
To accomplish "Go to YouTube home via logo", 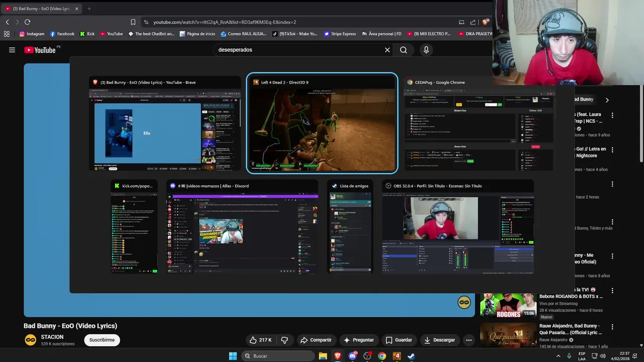I will 40,50.
